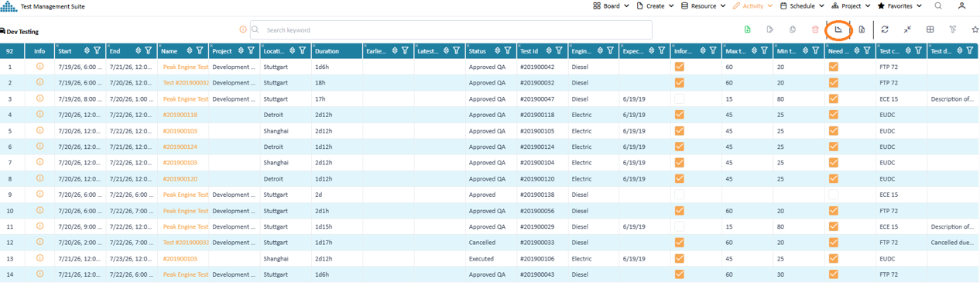
Task: Open the End column filter funnel
Action: 148,50
